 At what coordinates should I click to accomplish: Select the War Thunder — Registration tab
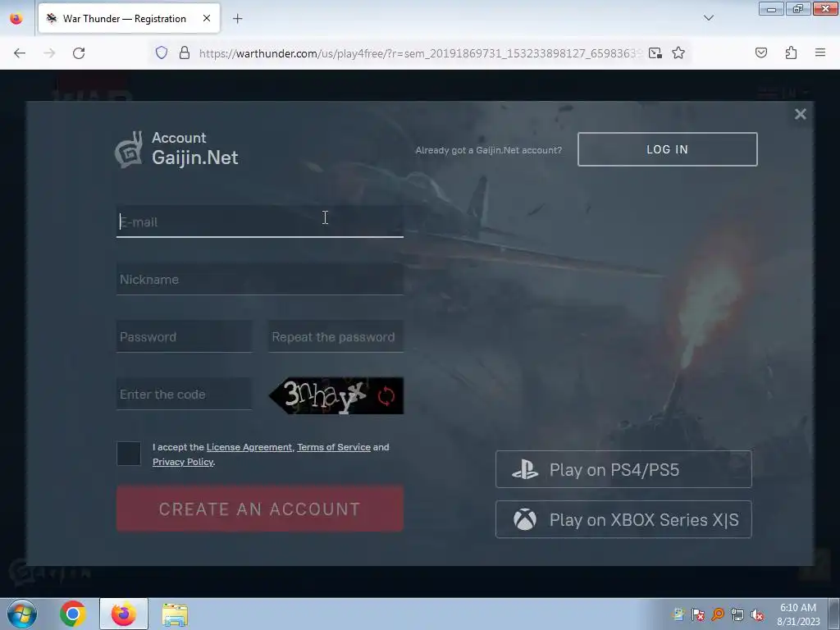[129, 18]
